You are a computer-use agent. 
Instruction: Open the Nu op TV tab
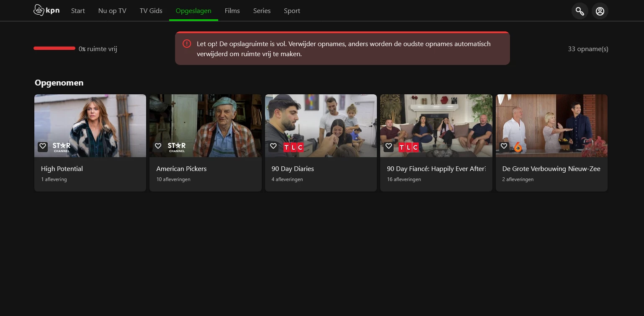click(x=112, y=11)
